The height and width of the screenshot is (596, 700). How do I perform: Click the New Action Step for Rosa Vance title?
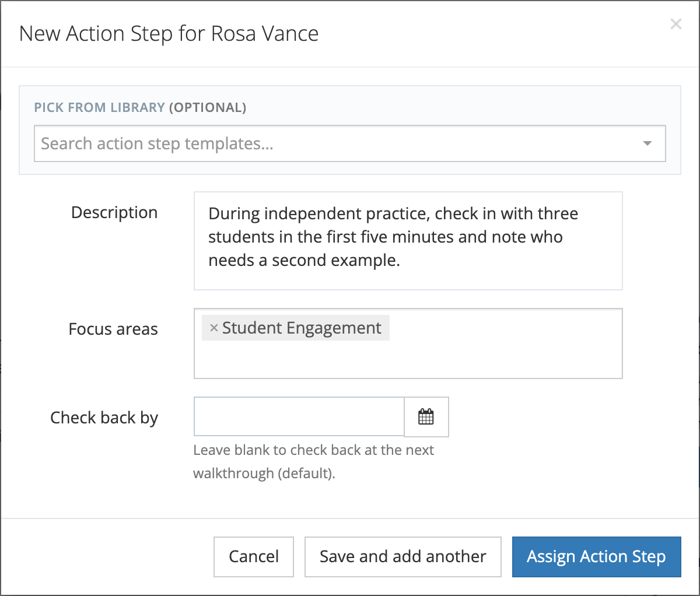click(169, 33)
